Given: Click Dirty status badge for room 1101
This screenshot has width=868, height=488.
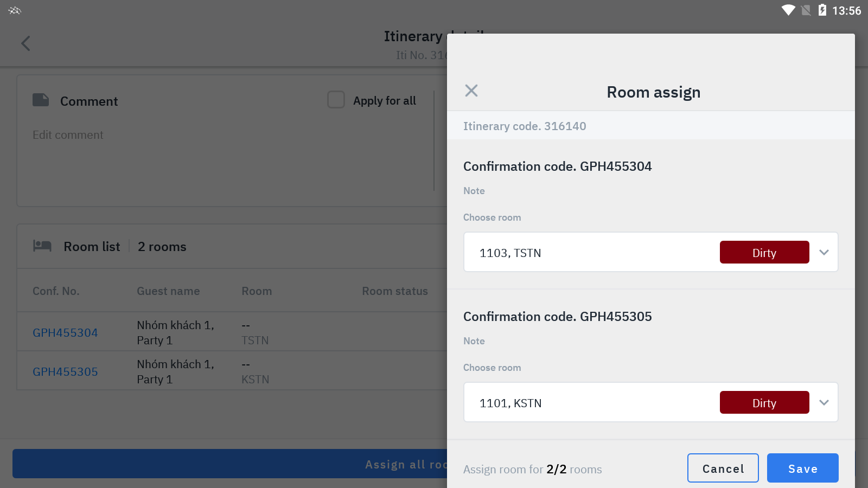Looking at the screenshot, I should [764, 403].
